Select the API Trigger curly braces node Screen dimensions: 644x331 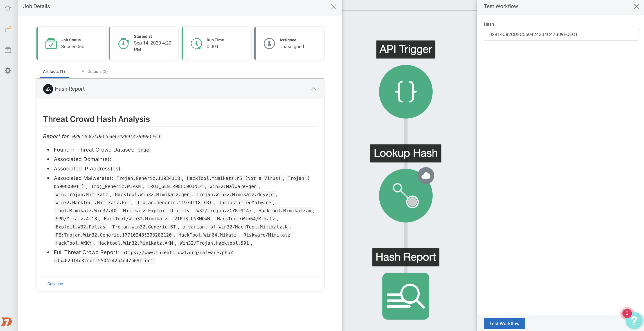click(405, 92)
